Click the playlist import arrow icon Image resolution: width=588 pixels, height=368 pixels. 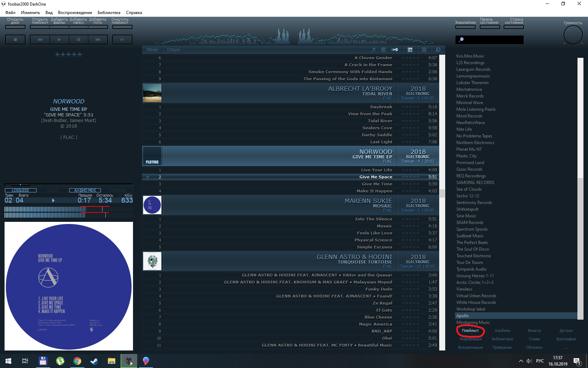click(x=383, y=50)
